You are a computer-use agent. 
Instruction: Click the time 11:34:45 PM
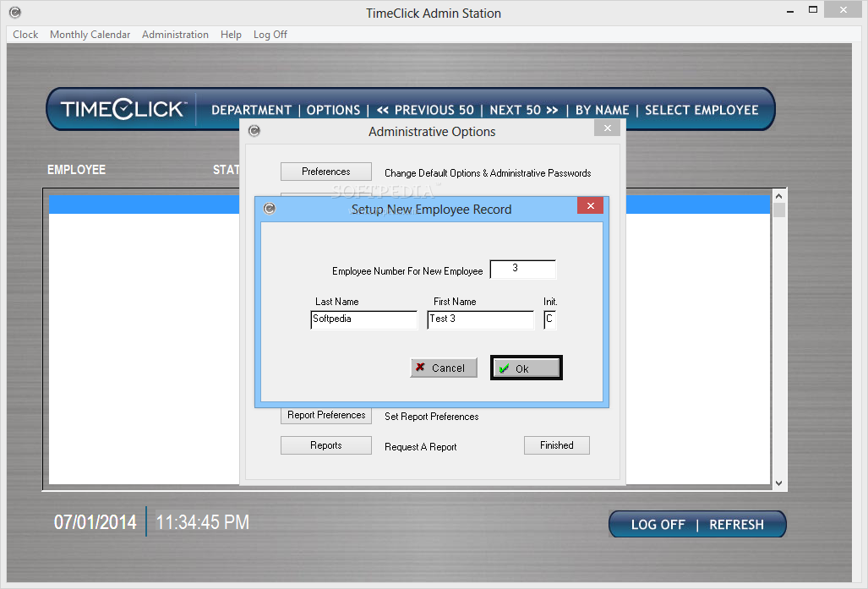coord(202,522)
